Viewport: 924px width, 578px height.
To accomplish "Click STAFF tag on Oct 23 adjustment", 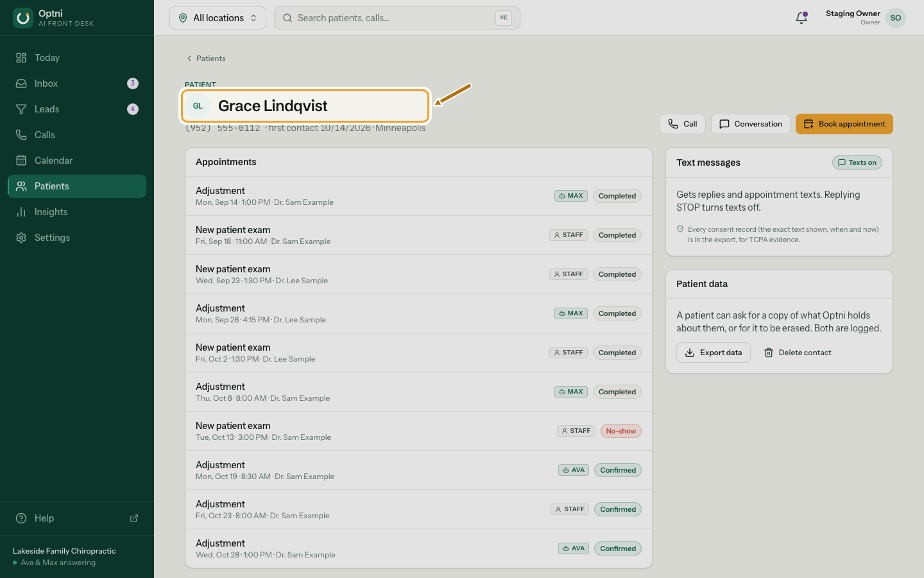I will 570,509.
